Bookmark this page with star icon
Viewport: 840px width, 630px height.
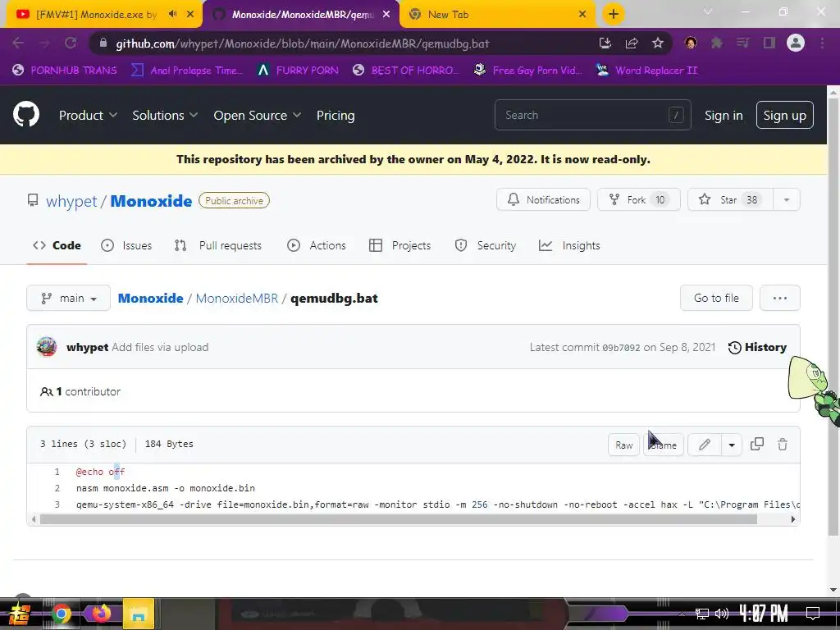[x=658, y=43]
